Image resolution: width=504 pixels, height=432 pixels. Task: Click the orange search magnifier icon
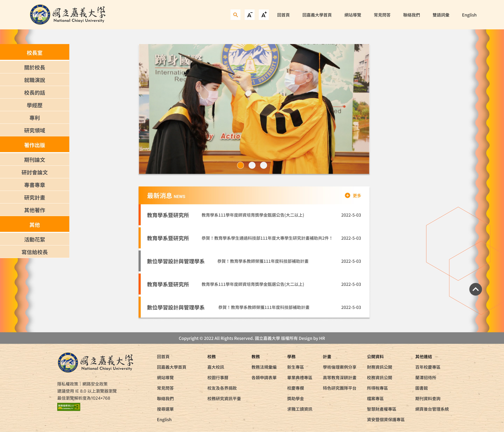click(x=235, y=15)
